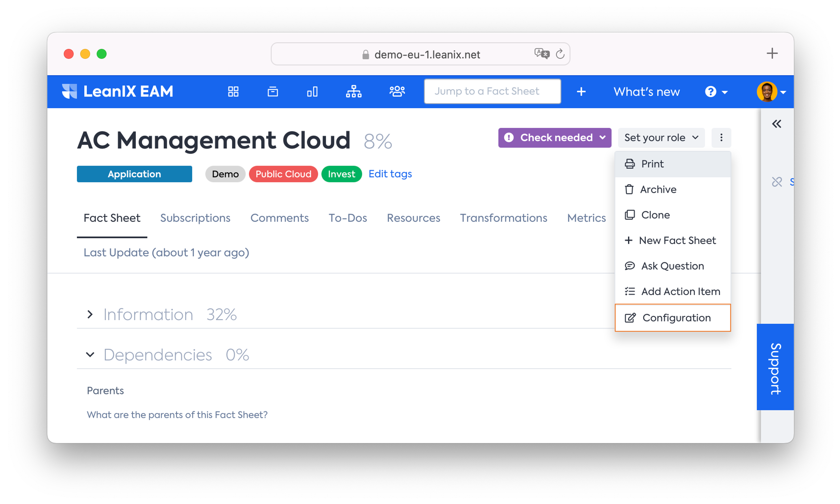Click the translate icon in the address bar
840x504 pixels.
point(542,54)
